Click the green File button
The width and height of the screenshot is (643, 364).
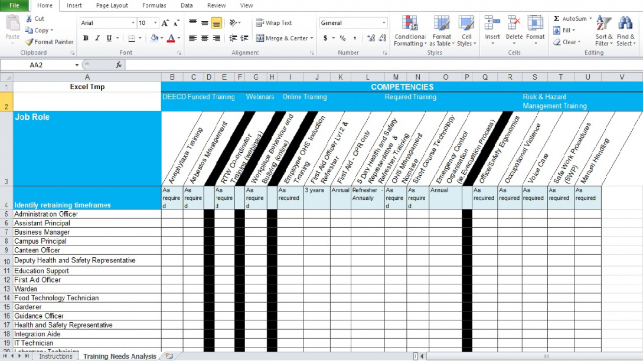14,5
